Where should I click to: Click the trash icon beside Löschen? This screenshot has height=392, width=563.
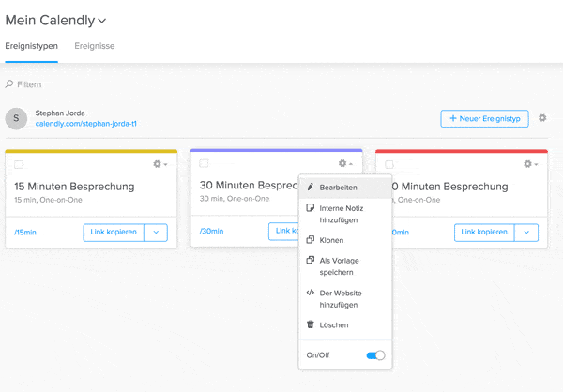tap(311, 324)
